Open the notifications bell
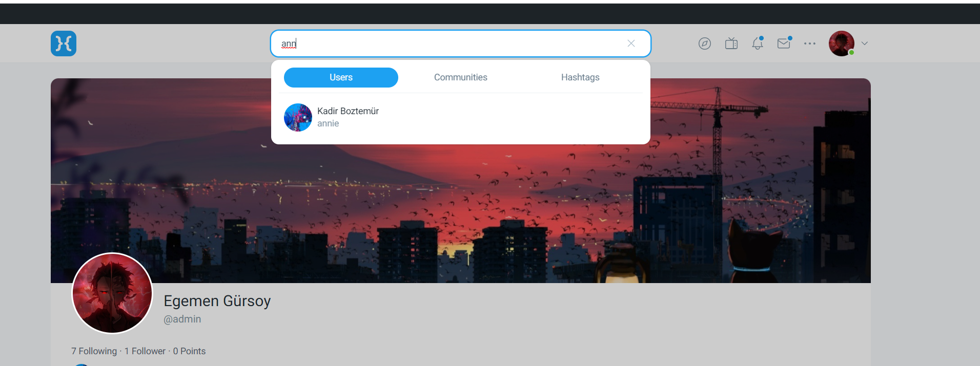 (758, 44)
